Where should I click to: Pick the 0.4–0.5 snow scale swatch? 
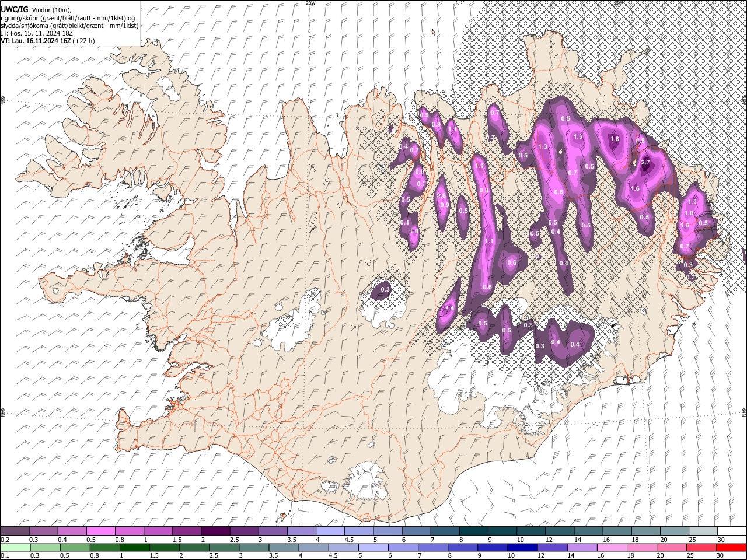72,531
